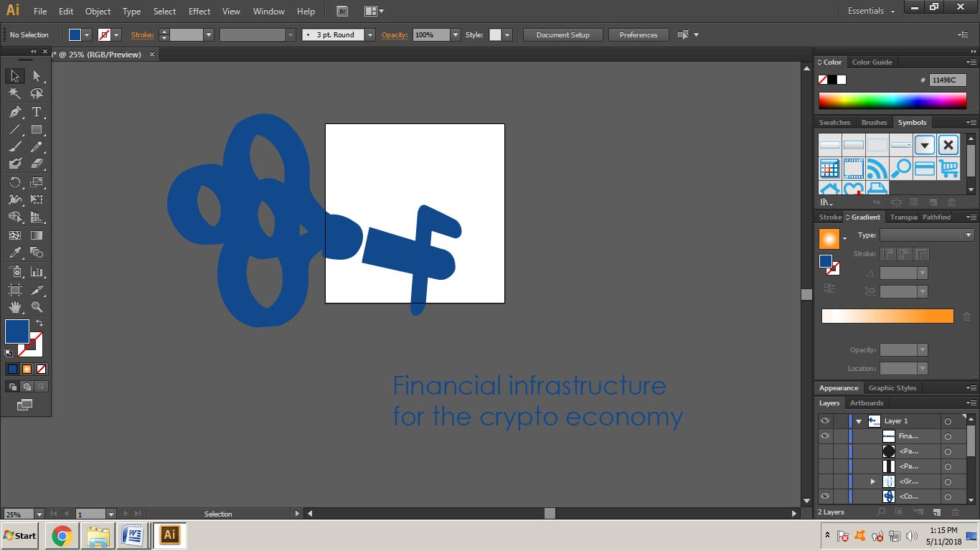Collapse Layer 1 disclosure triangle
Image resolution: width=980 pixels, height=551 pixels.
coord(859,421)
